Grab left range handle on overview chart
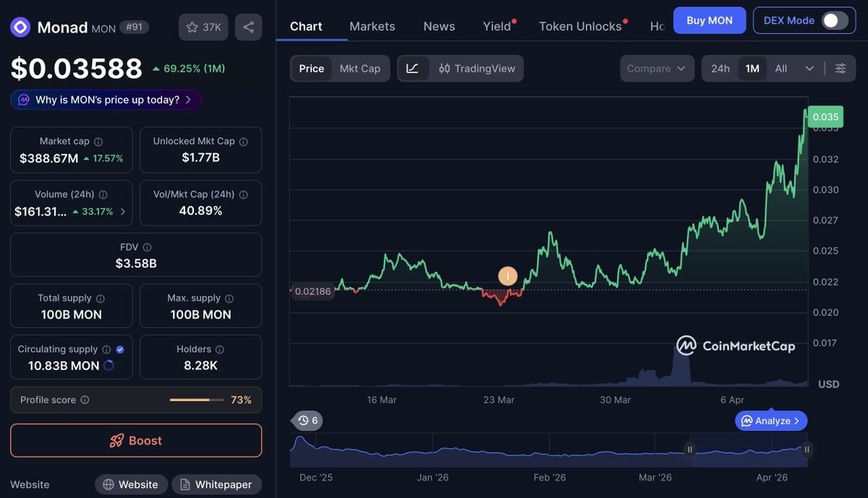Image resolution: width=868 pixels, height=498 pixels. coord(690,450)
